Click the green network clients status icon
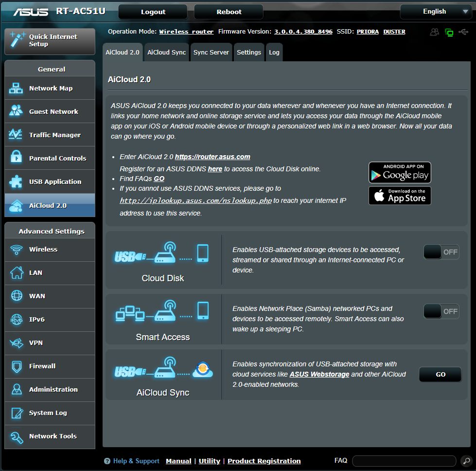 (x=449, y=32)
